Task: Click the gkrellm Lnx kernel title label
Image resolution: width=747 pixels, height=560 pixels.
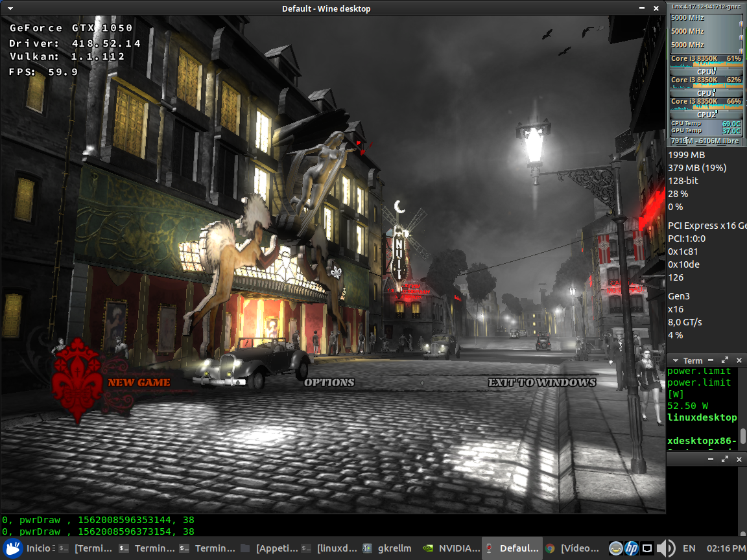Action: (706, 6)
